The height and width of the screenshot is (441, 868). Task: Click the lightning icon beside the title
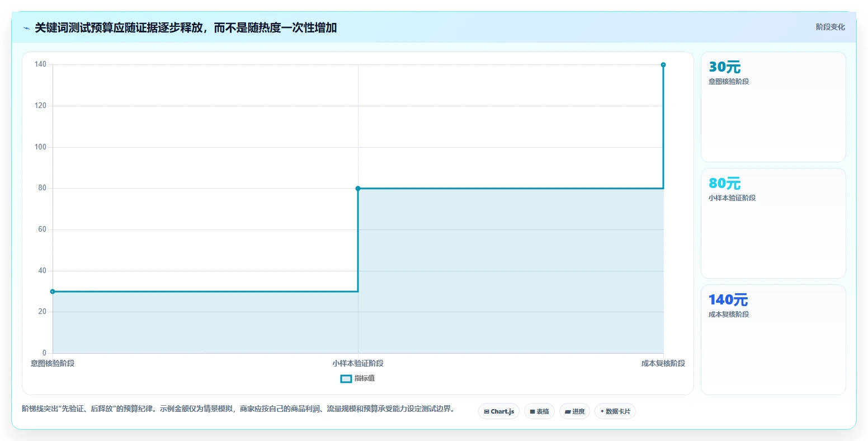click(x=26, y=28)
